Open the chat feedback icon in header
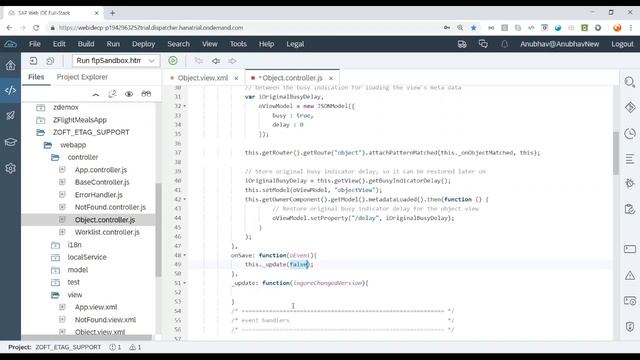This screenshot has width=640, height=360. (483, 44)
